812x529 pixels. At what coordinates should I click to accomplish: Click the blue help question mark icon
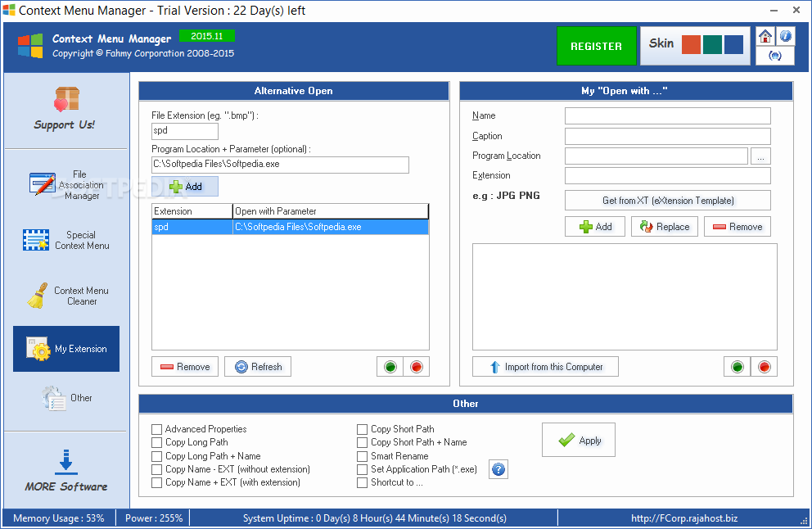498,469
